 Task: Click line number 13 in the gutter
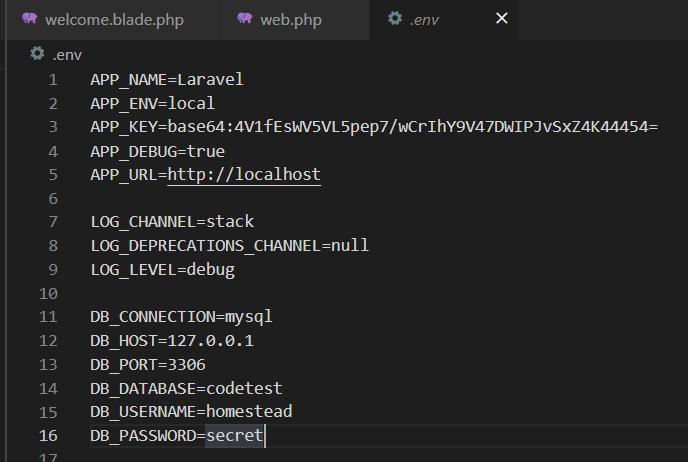[48, 365]
